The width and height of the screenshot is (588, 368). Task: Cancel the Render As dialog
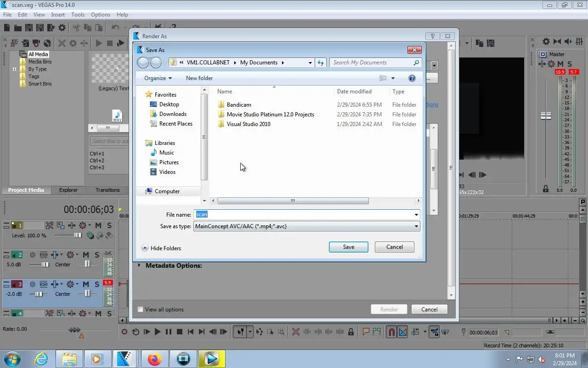pos(429,310)
